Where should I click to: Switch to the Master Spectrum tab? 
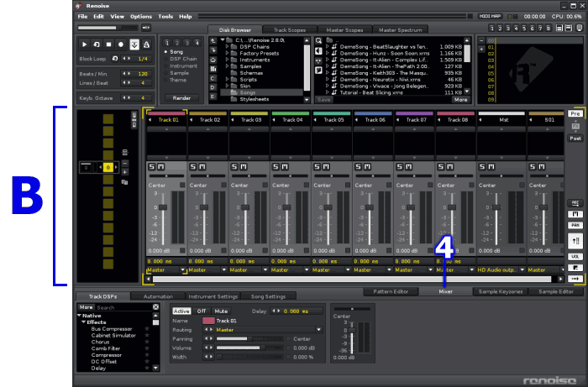point(400,30)
